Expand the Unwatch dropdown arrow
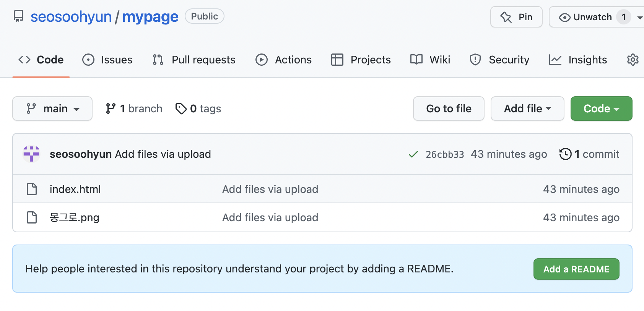 (x=640, y=18)
